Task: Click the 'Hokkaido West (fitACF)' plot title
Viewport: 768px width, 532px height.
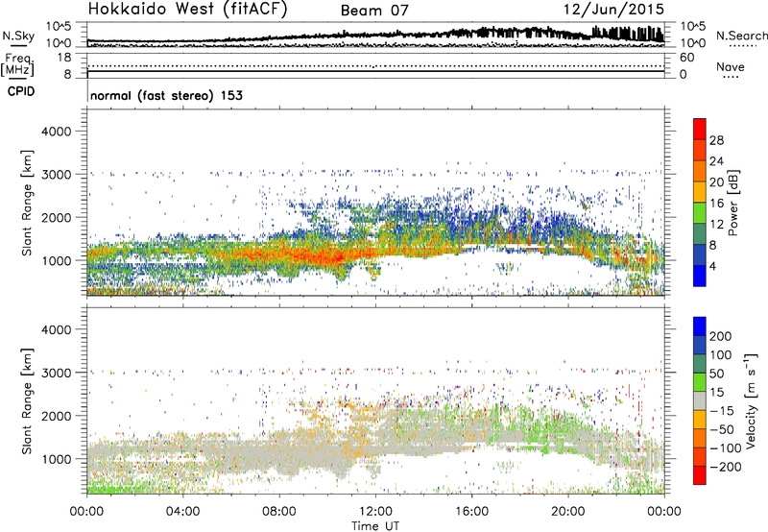Action: pyautogui.click(x=187, y=10)
